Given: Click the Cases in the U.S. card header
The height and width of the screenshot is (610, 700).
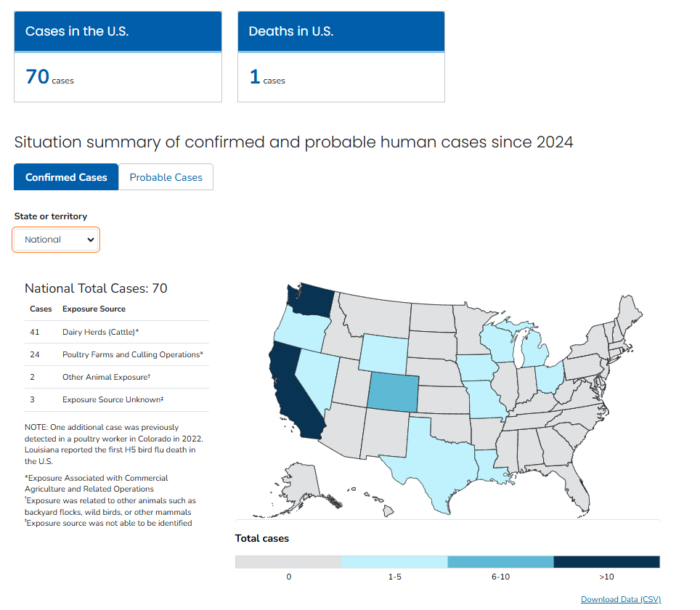Looking at the screenshot, I should pyautogui.click(x=118, y=31).
